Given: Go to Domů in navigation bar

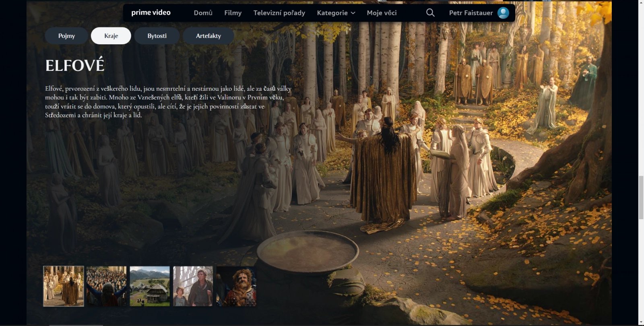Looking at the screenshot, I should [203, 13].
